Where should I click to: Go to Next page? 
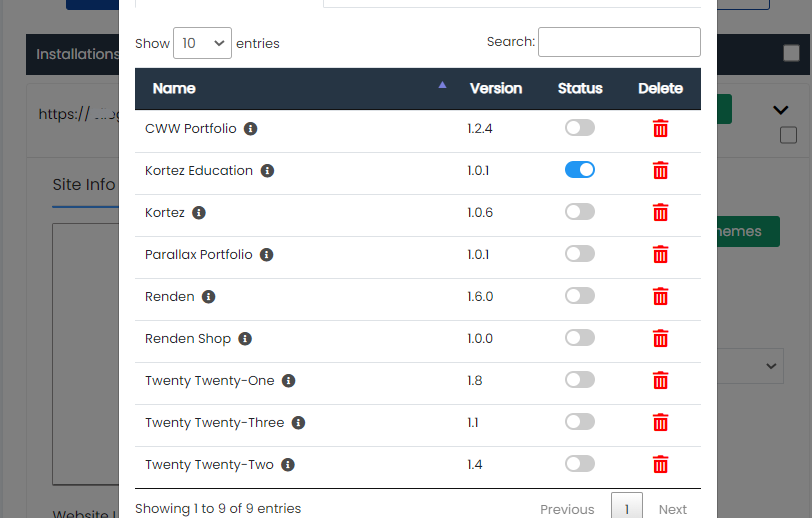[x=673, y=510]
